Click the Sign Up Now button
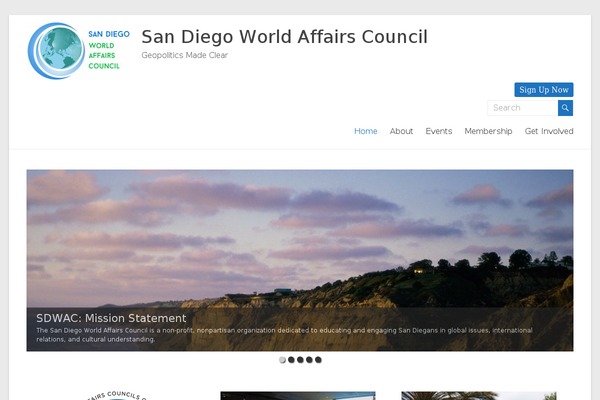 [x=543, y=90]
